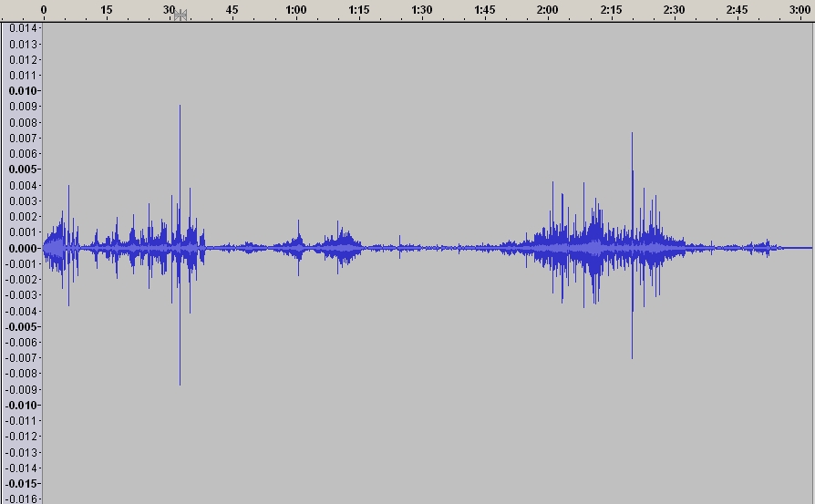Click the 0.012 value on the vertical scale
815x504 pixels.
(23, 60)
